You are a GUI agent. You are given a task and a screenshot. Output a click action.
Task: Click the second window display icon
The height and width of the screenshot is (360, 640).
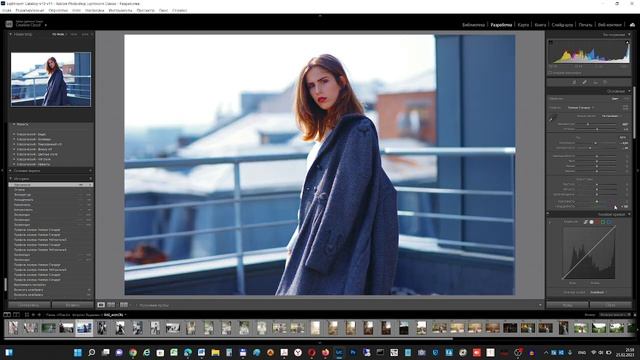16,315
